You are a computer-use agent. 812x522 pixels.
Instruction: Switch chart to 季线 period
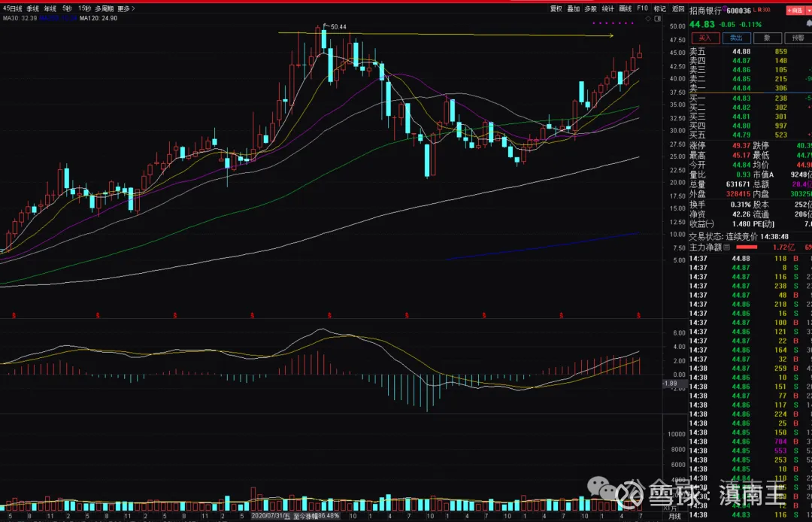coord(32,9)
